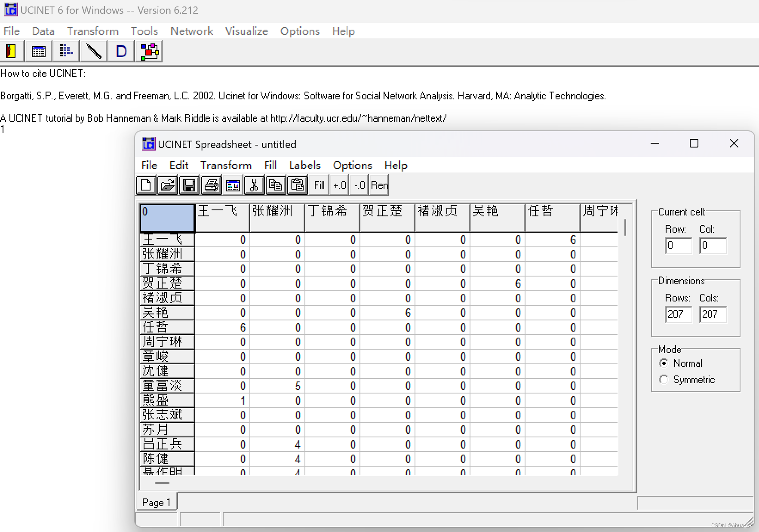Click the spreadsheet vertical scrollbar thumb

click(625, 227)
